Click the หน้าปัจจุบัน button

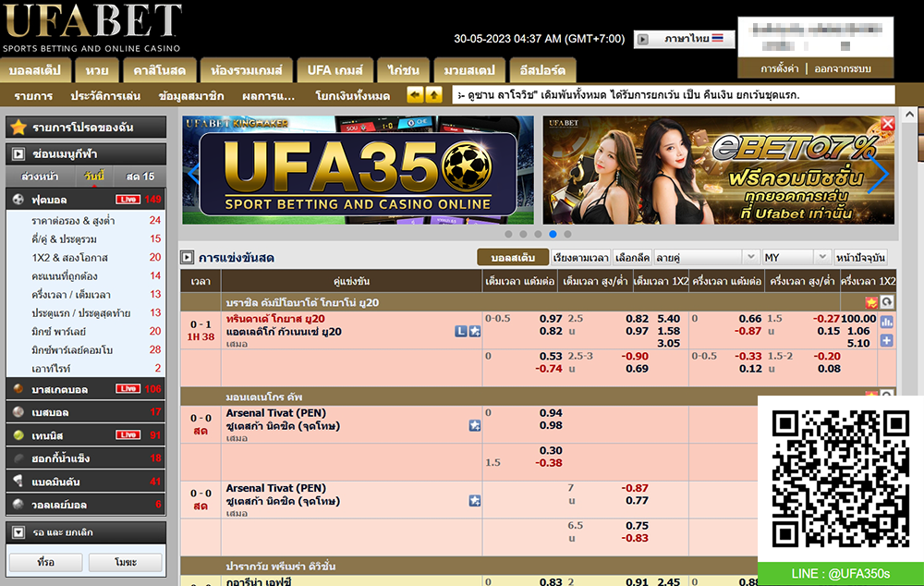[860, 257]
